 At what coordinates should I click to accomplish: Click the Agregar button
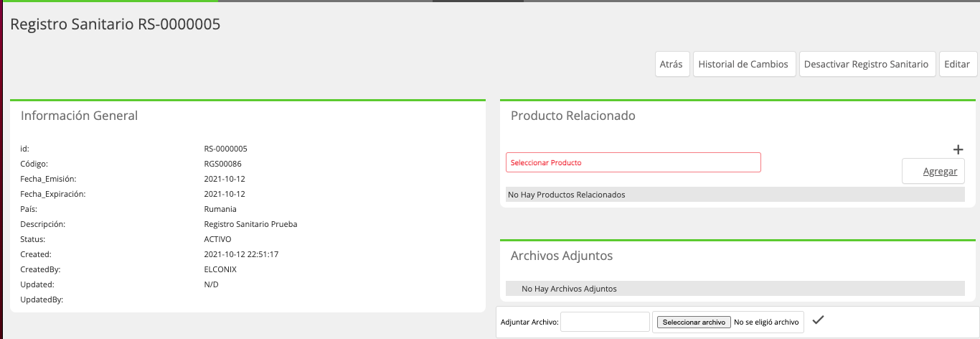coord(933,171)
